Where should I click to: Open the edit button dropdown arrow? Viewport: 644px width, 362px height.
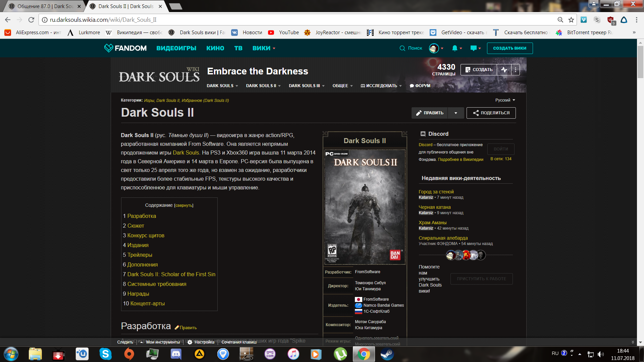click(x=456, y=113)
